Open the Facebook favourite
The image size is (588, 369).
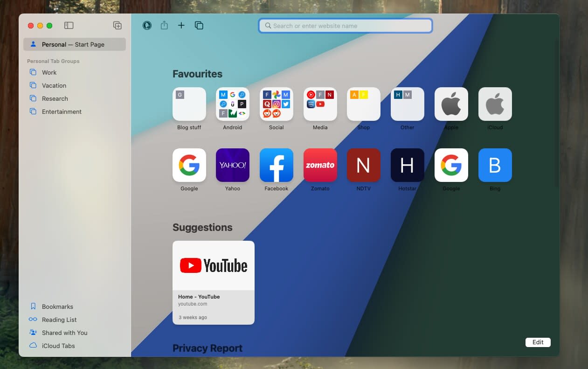pyautogui.click(x=277, y=165)
